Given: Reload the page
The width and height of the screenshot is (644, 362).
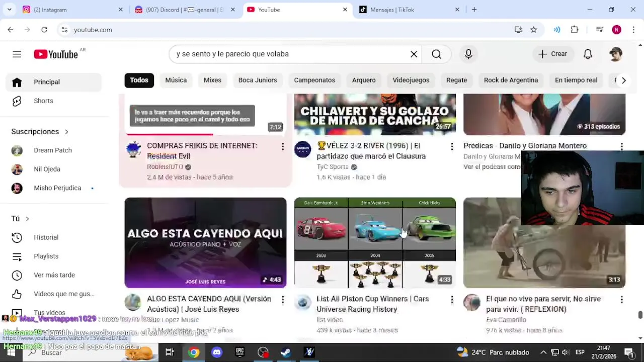Looking at the screenshot, I should click(44, 30).
